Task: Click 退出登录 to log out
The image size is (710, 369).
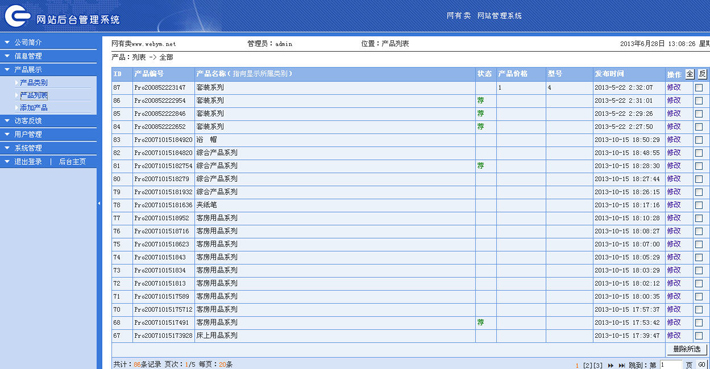Action: click(28, 161)
